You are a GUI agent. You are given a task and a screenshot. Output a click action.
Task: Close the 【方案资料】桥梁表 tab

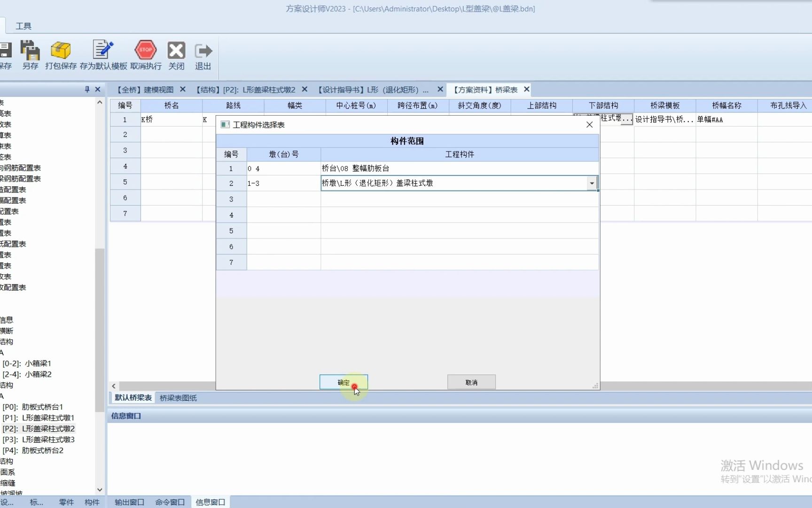(x=527, y=89)
